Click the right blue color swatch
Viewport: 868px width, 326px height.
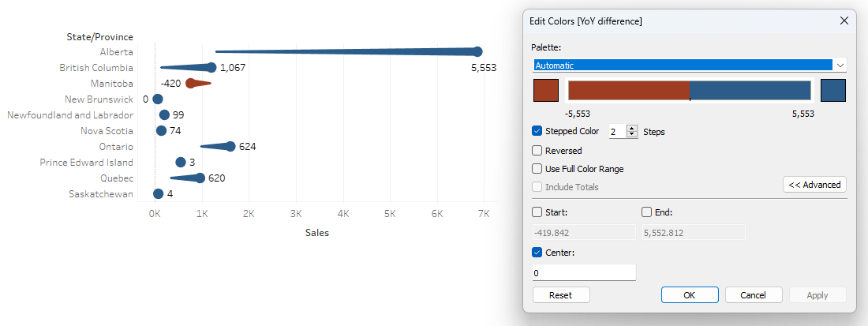[x=833, y=90]
